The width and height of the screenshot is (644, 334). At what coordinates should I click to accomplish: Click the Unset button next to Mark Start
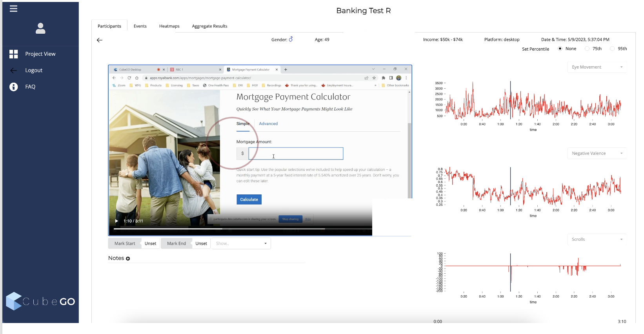(x=151, y=243)
